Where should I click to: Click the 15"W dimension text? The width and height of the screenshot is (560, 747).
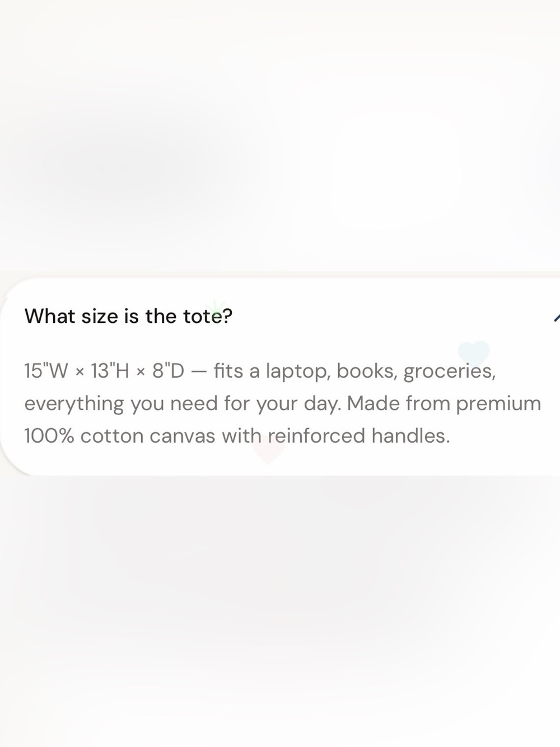[46, 370]
